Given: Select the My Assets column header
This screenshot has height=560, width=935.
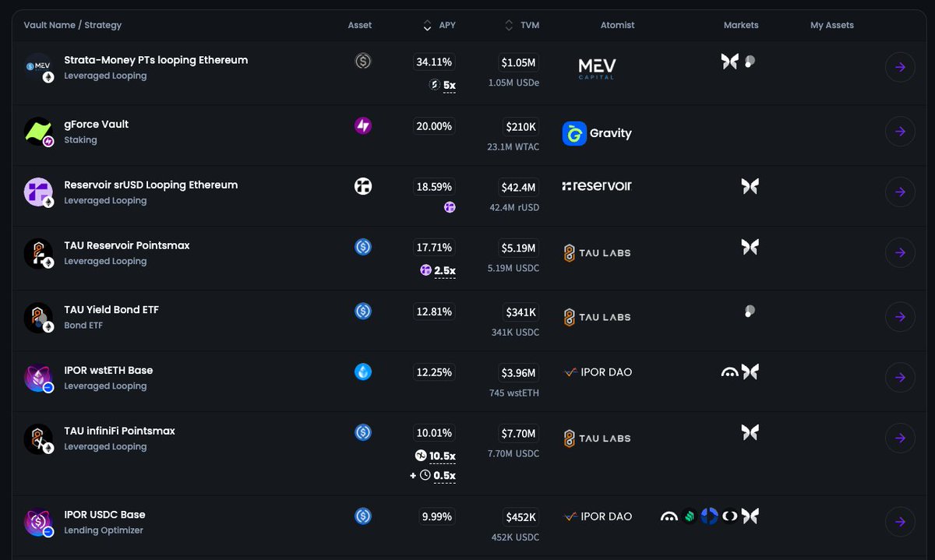Looking at the screenshot, I should click(x=832, y=24).
